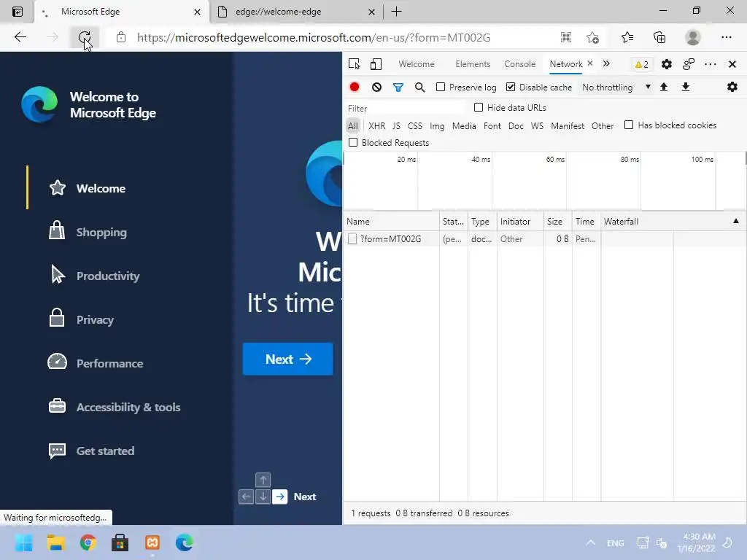Image resolution: width=747 pixels, height=560 pixels.
Task: Check the Blocked Requests checkbox
Action: pos(353,142)
